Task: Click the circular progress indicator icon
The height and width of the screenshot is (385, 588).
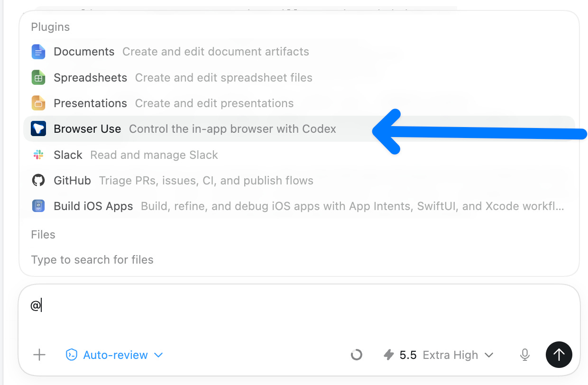Action: [357, 355]
